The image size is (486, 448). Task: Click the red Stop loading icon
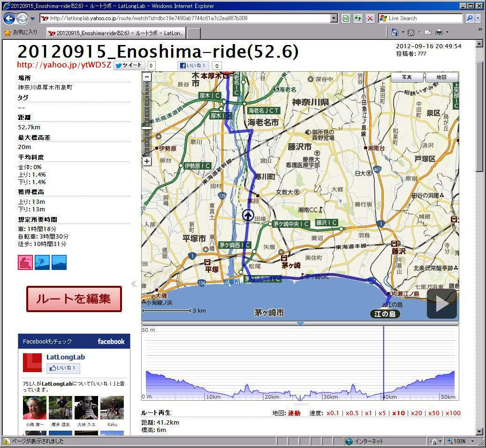370,18
